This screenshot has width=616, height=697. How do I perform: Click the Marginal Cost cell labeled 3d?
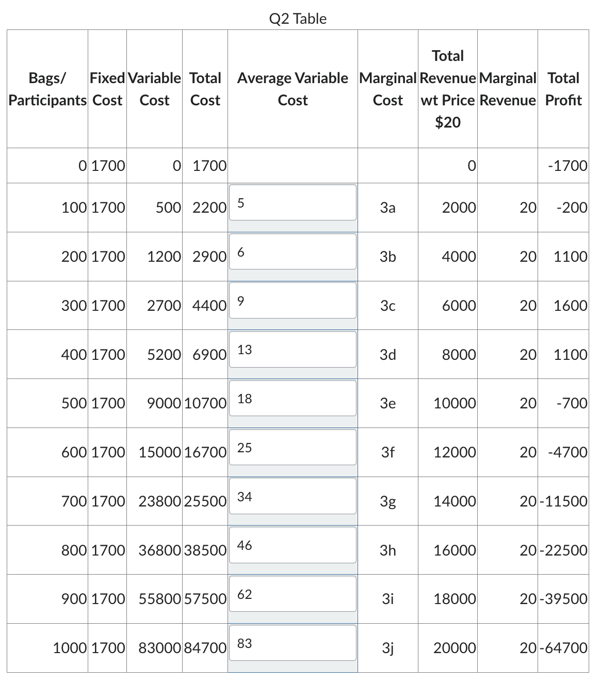pos(387,355)
